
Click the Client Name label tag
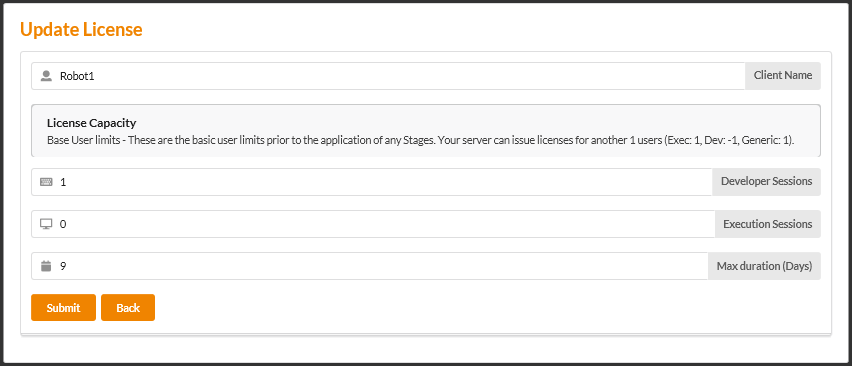tap(783, 76)
